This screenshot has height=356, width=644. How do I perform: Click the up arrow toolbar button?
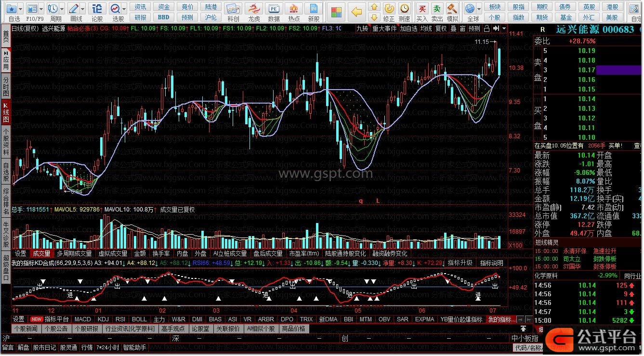click(x=374, y=7)
